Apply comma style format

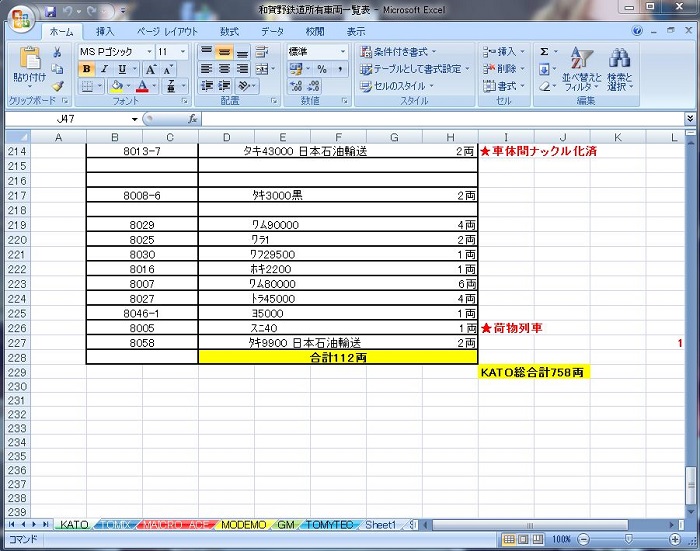(x=340, y=69)
